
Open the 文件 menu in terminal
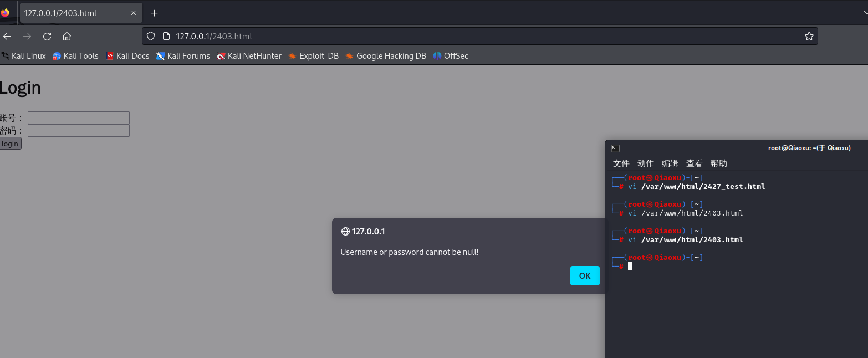point(621,163)
